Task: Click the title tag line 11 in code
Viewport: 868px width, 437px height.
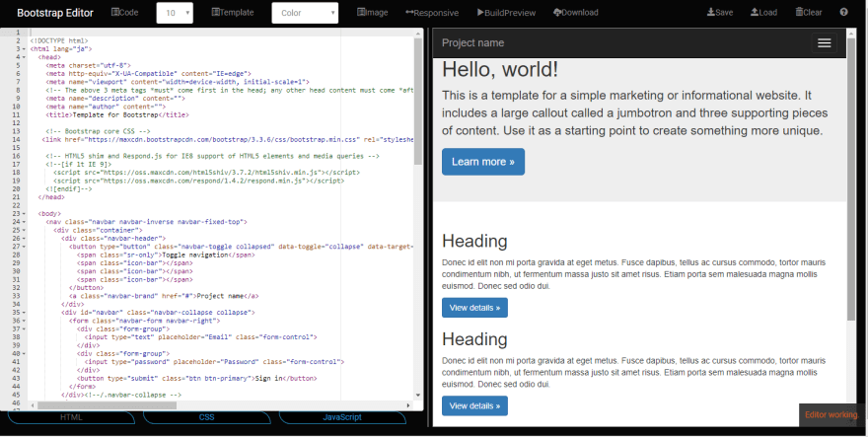Action: click(x=117, y=115)
